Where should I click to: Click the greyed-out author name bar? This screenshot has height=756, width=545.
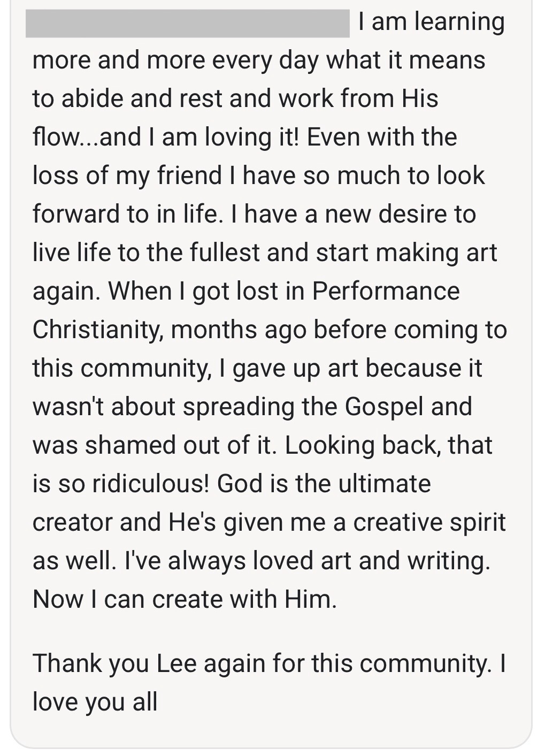187,24
